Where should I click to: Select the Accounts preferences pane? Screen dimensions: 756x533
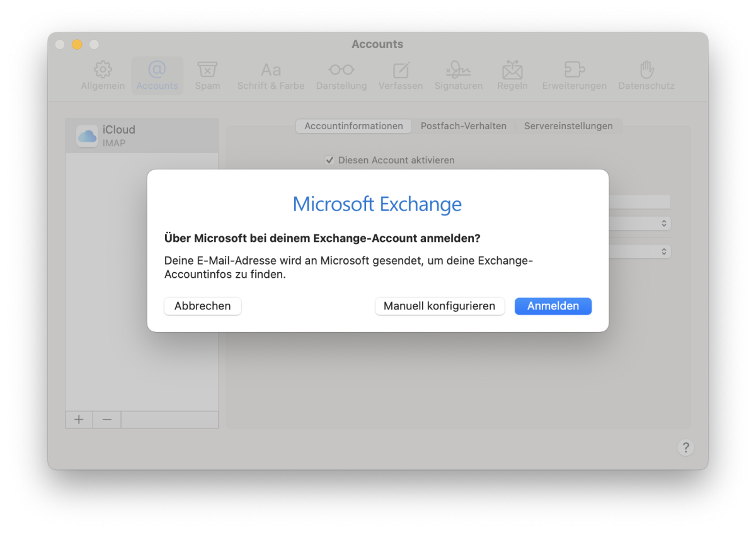[x=157, y=76]
